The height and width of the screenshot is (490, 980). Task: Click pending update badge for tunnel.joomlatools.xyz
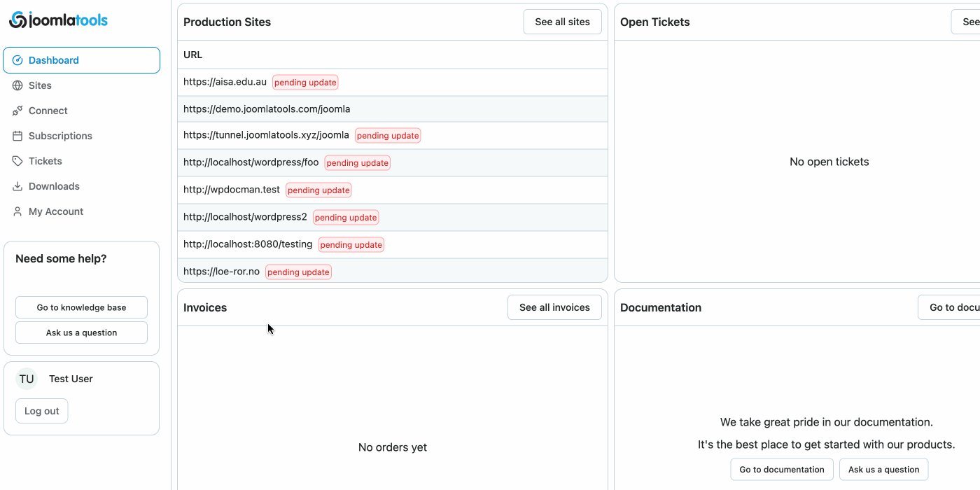(388, 136)
